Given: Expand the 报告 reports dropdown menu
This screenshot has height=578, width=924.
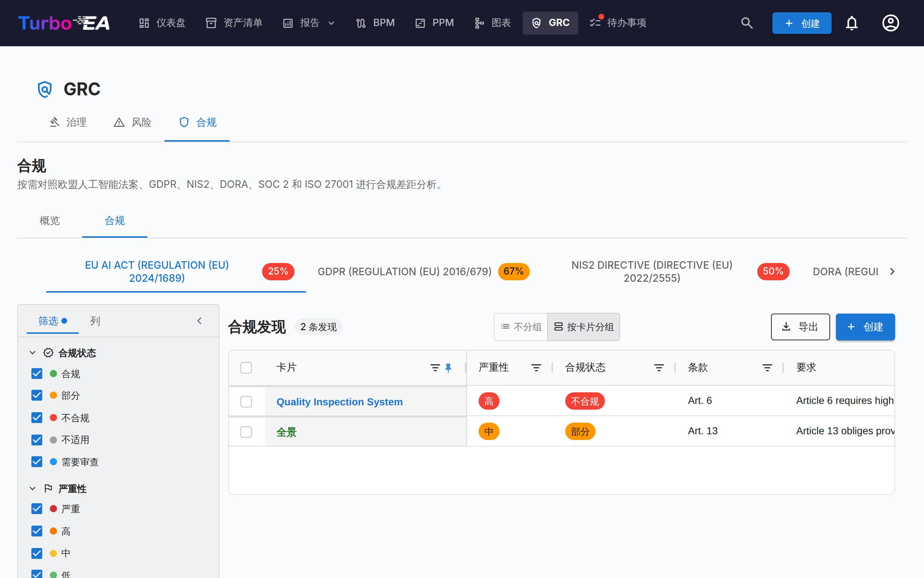Looking at the screenshot, I should tap(309, 23).
